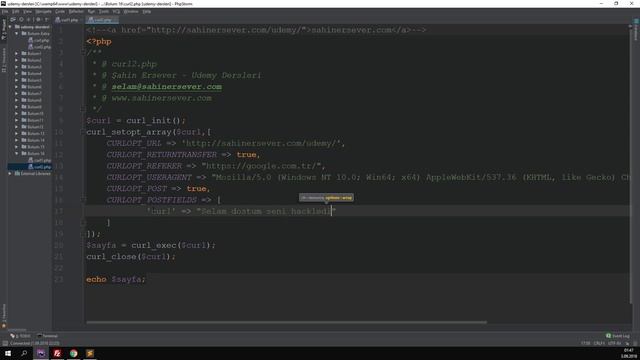Fold the CURLOPT_POSTFIELDS array at line 16
The image size is (640, 360).
[83, 200]
